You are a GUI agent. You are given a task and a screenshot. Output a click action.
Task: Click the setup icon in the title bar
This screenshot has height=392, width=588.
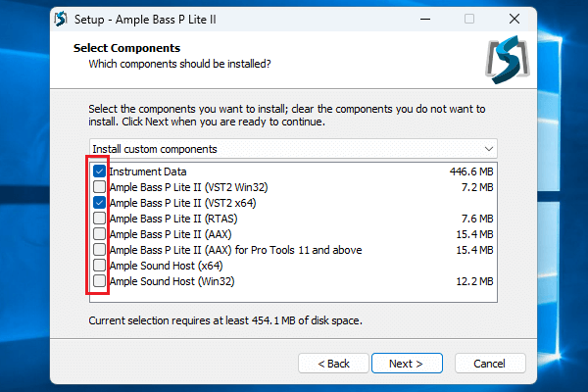[61, 19]
